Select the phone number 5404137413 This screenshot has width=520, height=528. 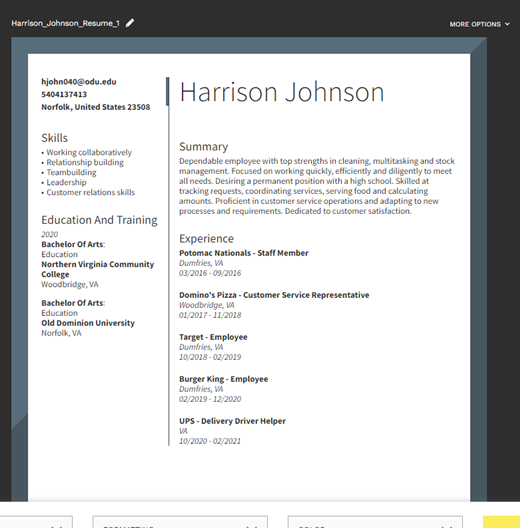[64, 94]
